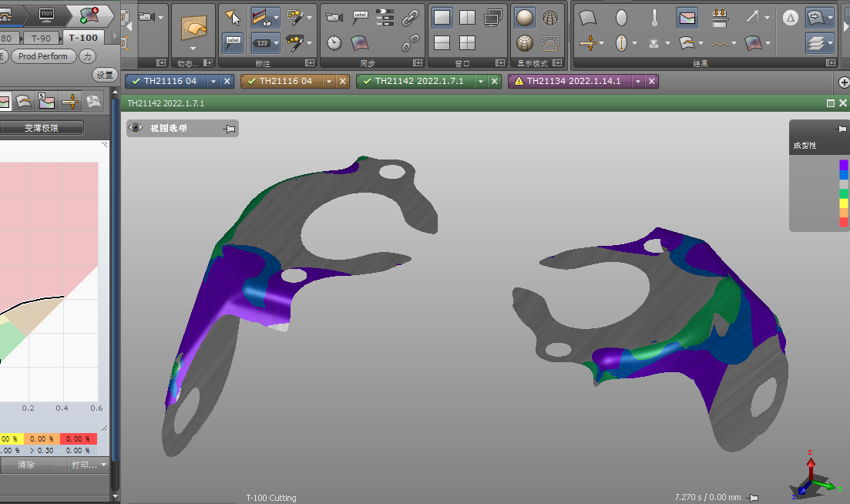Click the Prod Perform button

[x=43, y=56]
